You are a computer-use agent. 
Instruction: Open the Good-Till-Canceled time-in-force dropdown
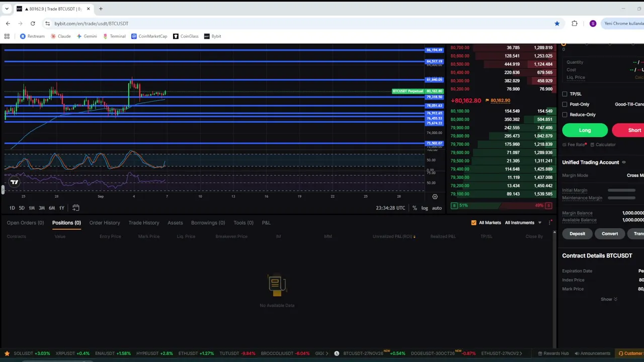coord(629,104)
